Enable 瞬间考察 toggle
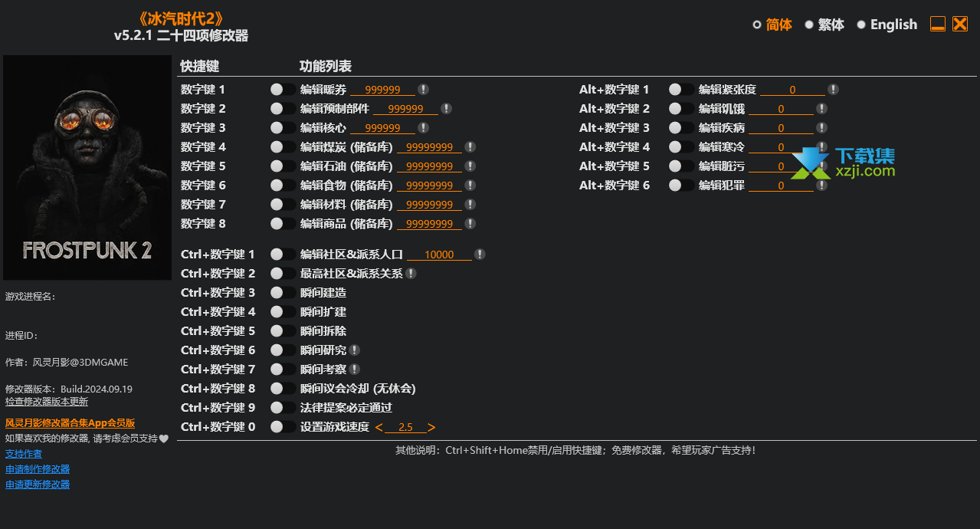The height and width of the screenshot is (529, 980). click(283, 370)
